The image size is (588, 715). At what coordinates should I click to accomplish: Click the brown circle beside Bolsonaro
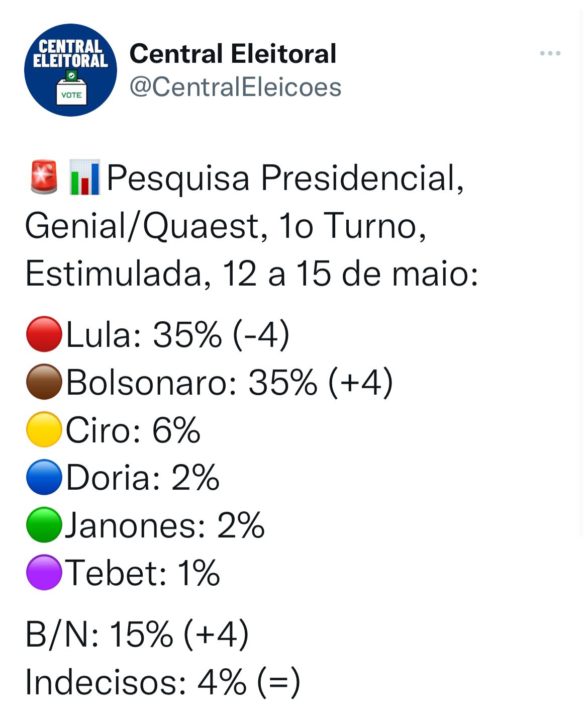click(44, 382)
